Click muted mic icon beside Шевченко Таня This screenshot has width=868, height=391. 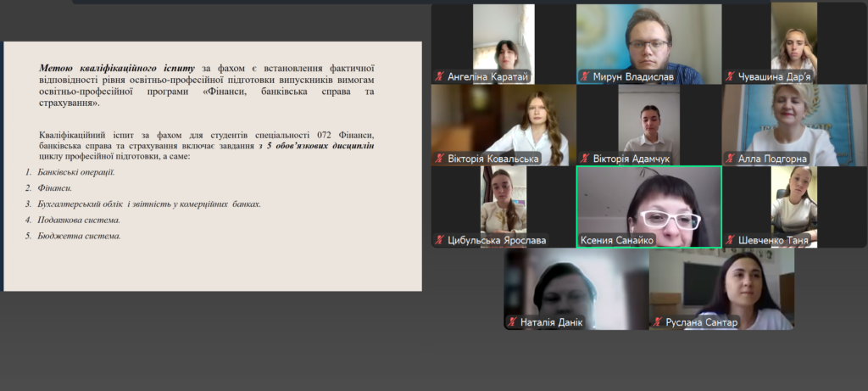coord(731,241)
